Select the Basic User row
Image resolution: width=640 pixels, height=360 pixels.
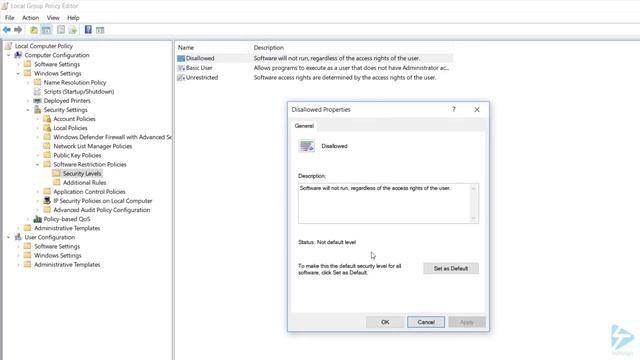[314, 68]
